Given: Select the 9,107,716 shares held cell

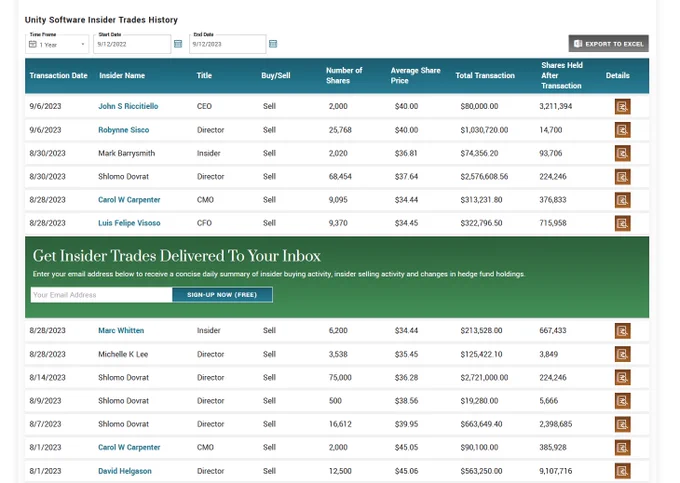Looking at the screenshot, I should pyautogui.click(x=556, y=471).
